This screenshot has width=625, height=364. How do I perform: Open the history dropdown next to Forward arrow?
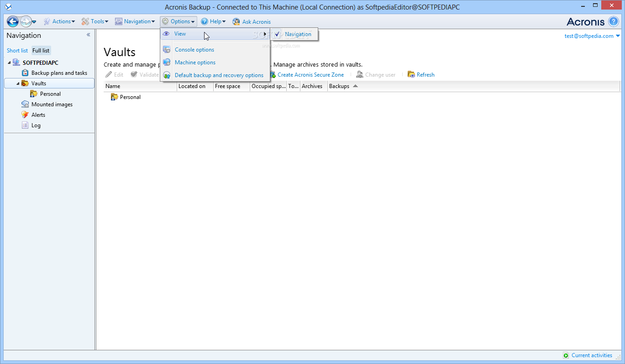(34, 22)
